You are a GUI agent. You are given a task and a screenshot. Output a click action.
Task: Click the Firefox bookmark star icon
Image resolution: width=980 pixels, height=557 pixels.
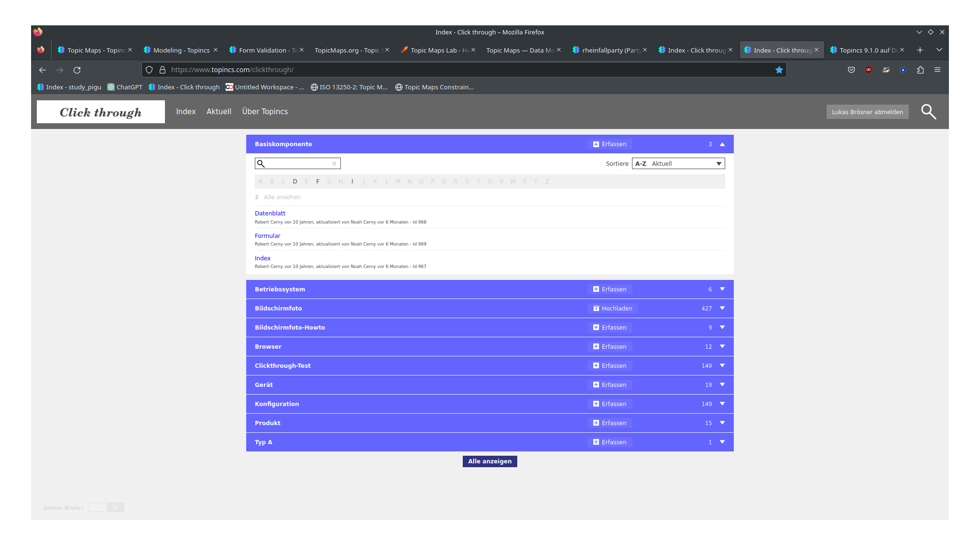tap(779, 70)
